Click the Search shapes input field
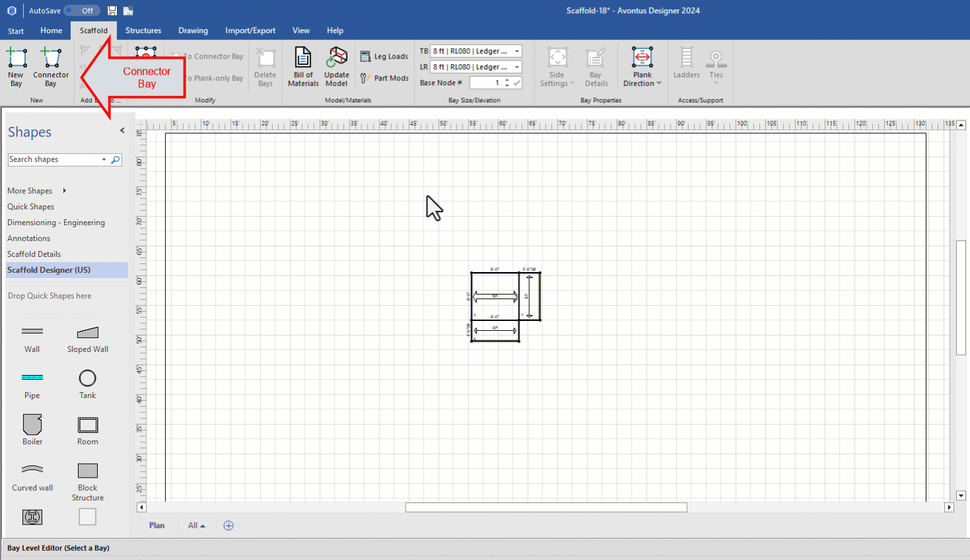970x560 pixels. click(x=53, y=160)
